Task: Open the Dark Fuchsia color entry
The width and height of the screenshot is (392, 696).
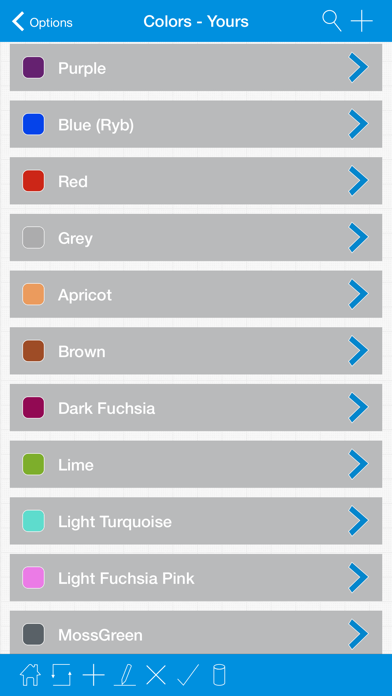Action: pyautogui.click(x=196, y=407)
